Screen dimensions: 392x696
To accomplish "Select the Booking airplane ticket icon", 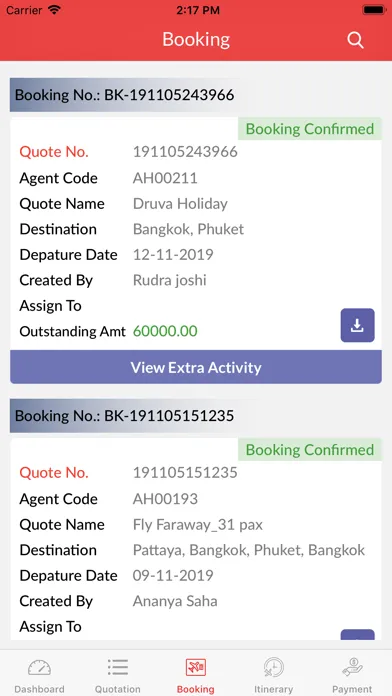I will [196, 667].
